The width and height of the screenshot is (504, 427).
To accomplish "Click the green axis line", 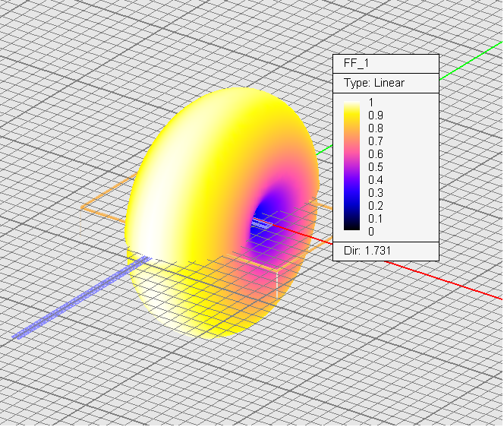I will point(471,61).
